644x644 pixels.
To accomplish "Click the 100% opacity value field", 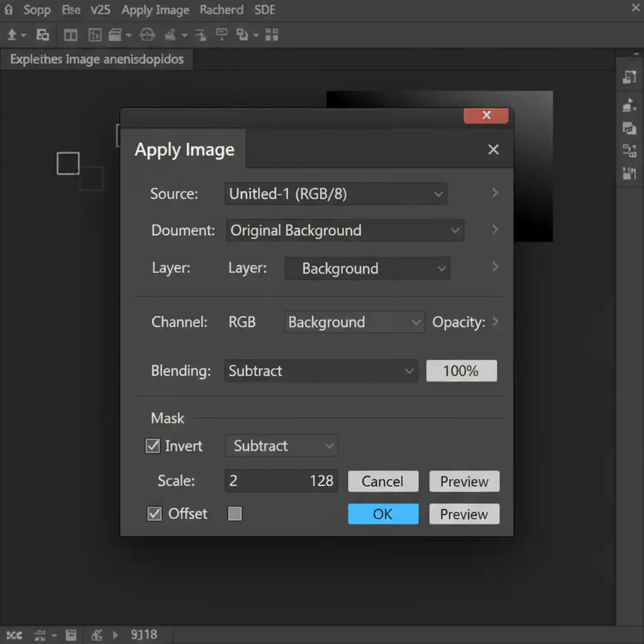I will [461, 371].
